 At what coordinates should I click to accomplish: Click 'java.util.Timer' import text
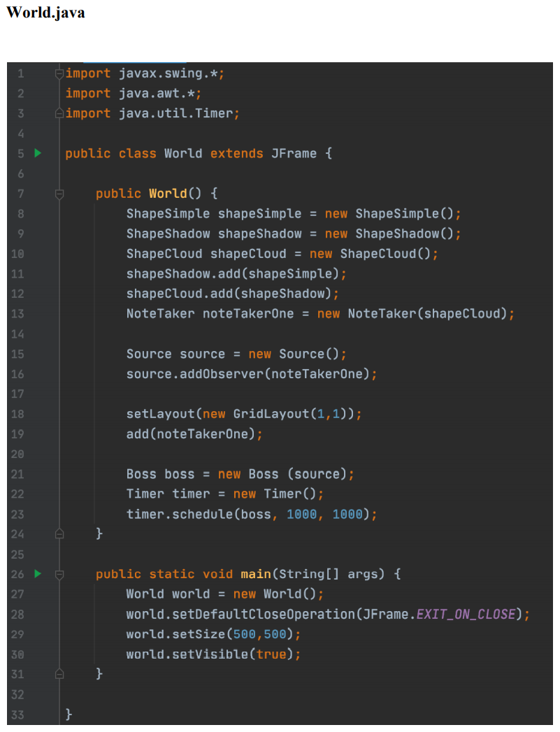point(175,113)
